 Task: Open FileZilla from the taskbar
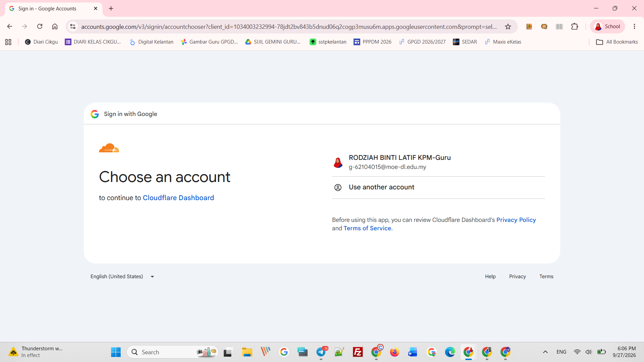358,352
